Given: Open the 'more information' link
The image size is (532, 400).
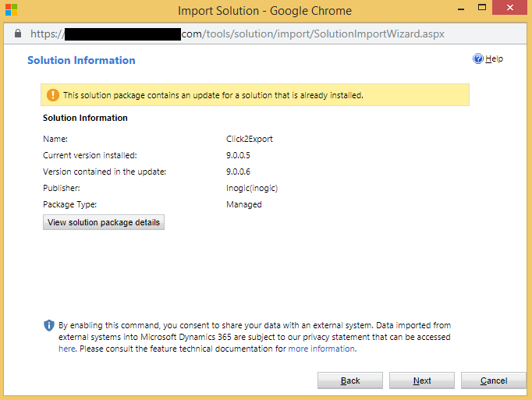Looking at the screenshot, I should point(321,349).
